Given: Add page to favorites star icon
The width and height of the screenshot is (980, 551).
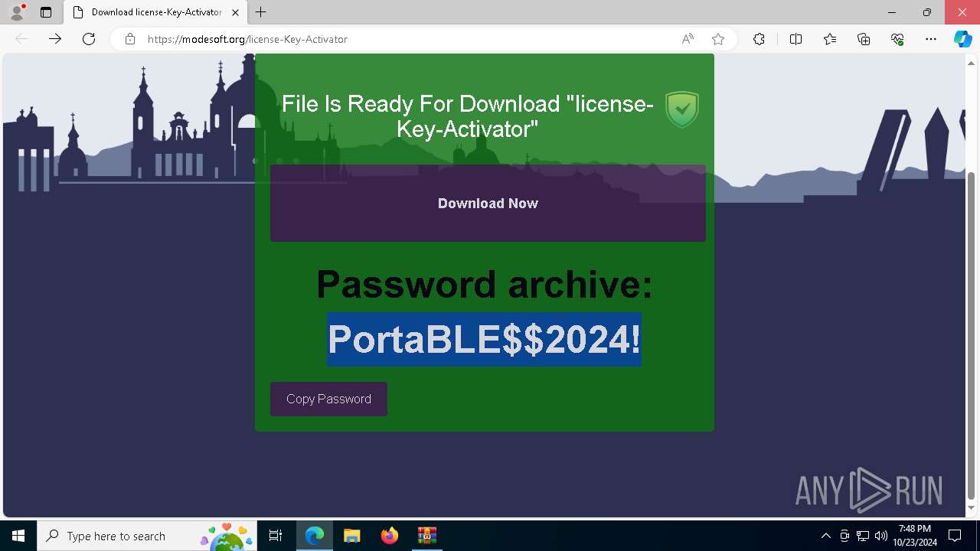Looking at the screenshot, I should [x=718, y=39].
